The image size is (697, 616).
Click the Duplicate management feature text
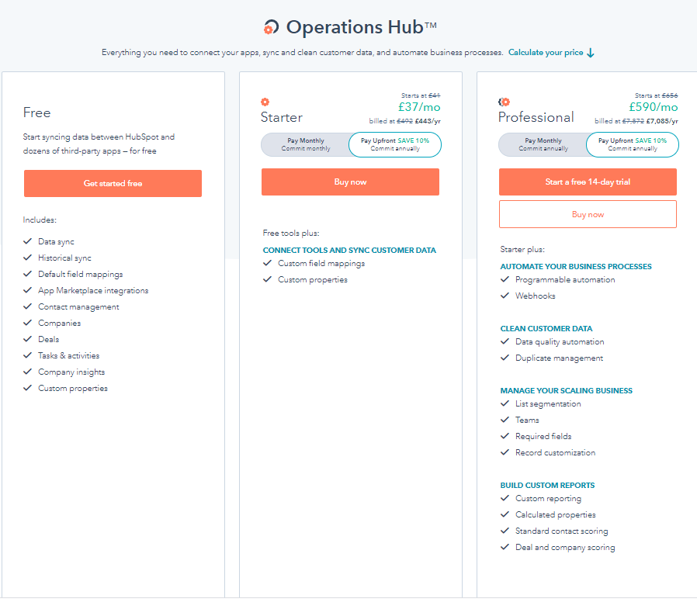(x=559, y=358)
